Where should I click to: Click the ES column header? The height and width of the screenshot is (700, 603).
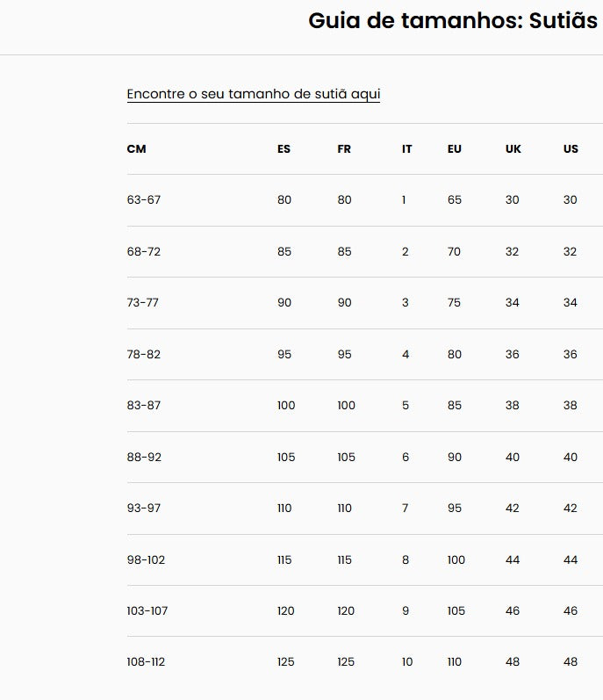tap(284, 149)
